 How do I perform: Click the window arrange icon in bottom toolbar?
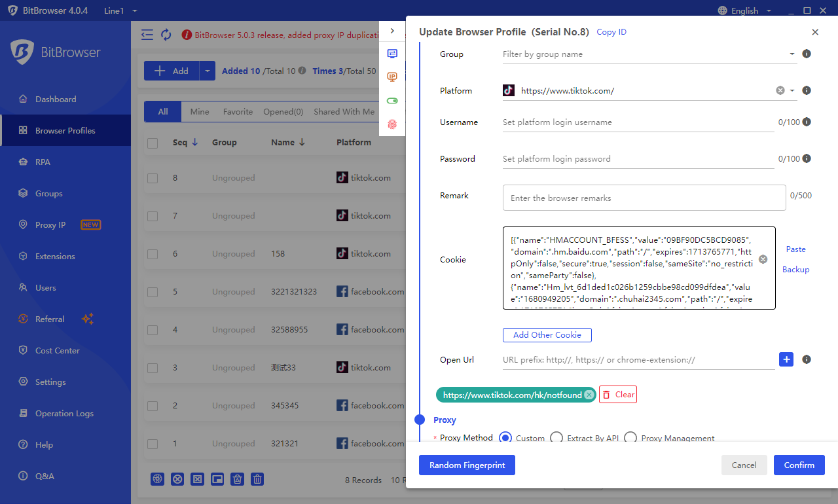tap(217, 479)
